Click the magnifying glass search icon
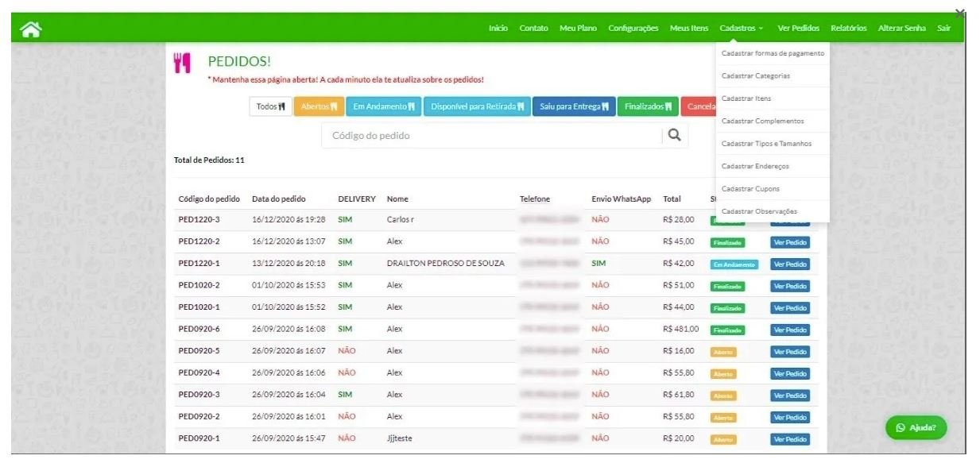 pyautogui.click(x=674, y=136)
